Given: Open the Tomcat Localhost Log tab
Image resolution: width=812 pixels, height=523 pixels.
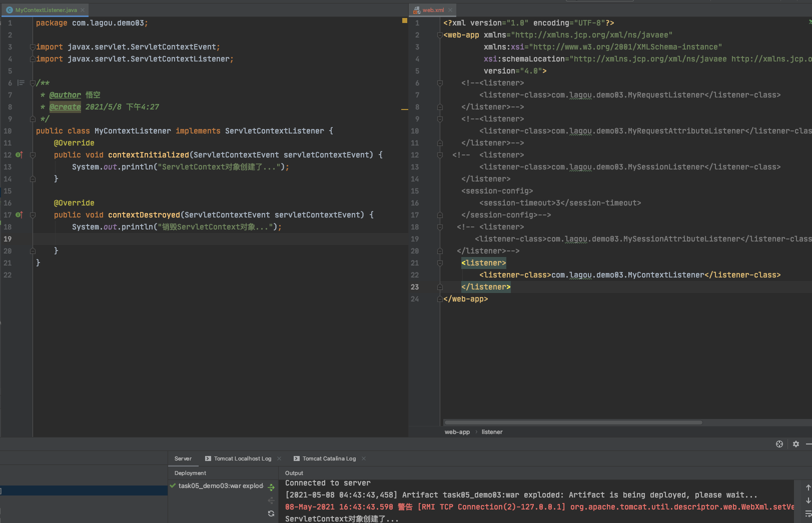Looking at the screenshot, I should click(x=243, y=458).
